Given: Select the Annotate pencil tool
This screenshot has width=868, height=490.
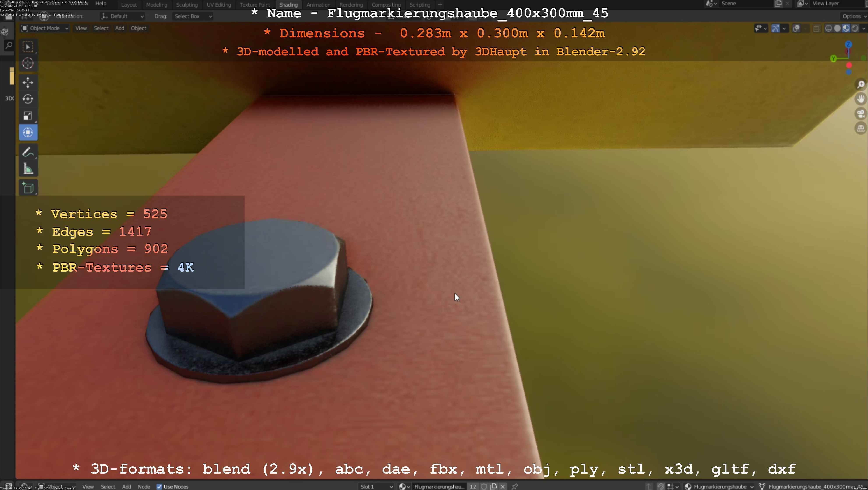Looking at the screenshot, I should click(x=28, y=152).
